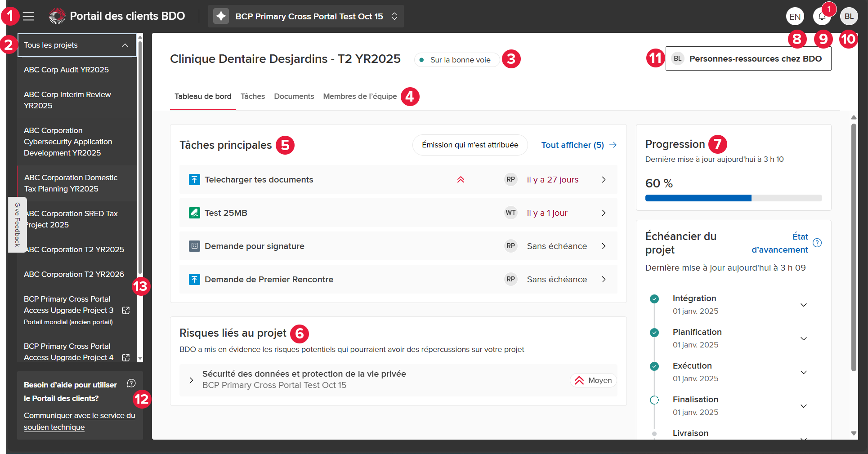This screenshot has height=454, width=868.
Task: Click the completed check icon for Planification
Action: point(654,332)
